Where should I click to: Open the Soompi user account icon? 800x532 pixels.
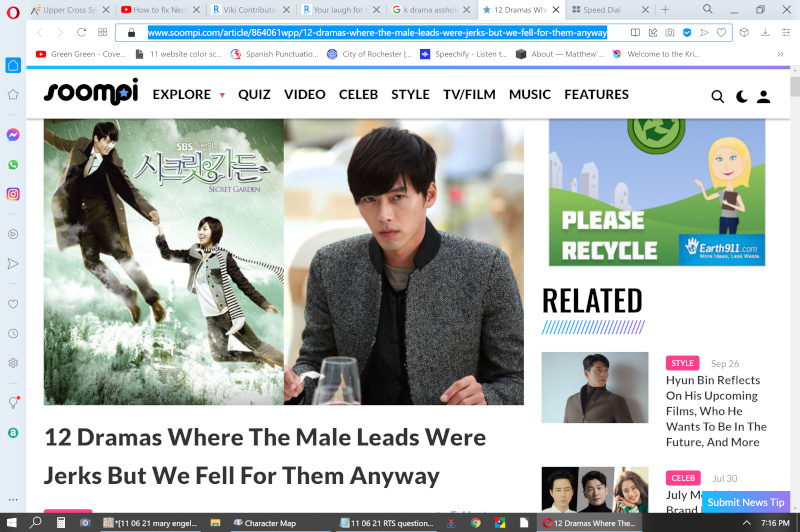click(763, 96)
